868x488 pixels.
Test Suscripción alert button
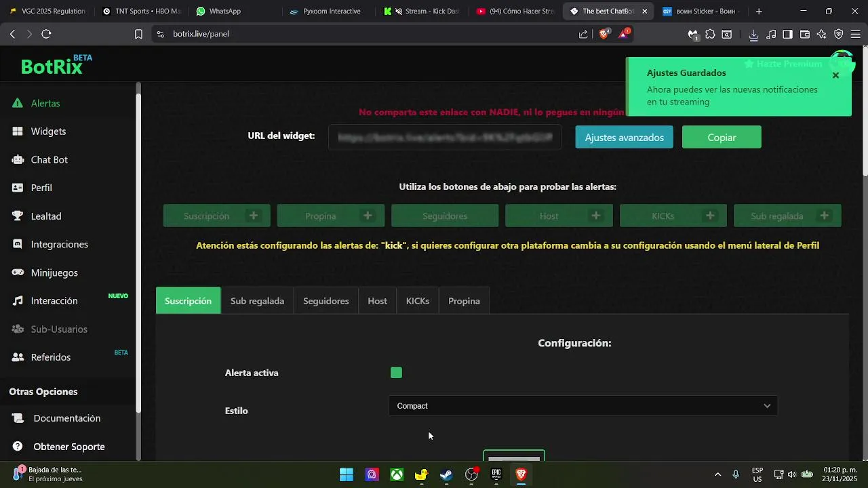(x=217, y=216)
